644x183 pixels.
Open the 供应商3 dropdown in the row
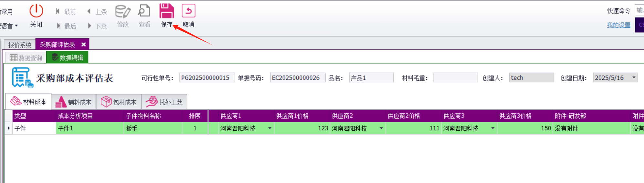[x=493, y=128]
